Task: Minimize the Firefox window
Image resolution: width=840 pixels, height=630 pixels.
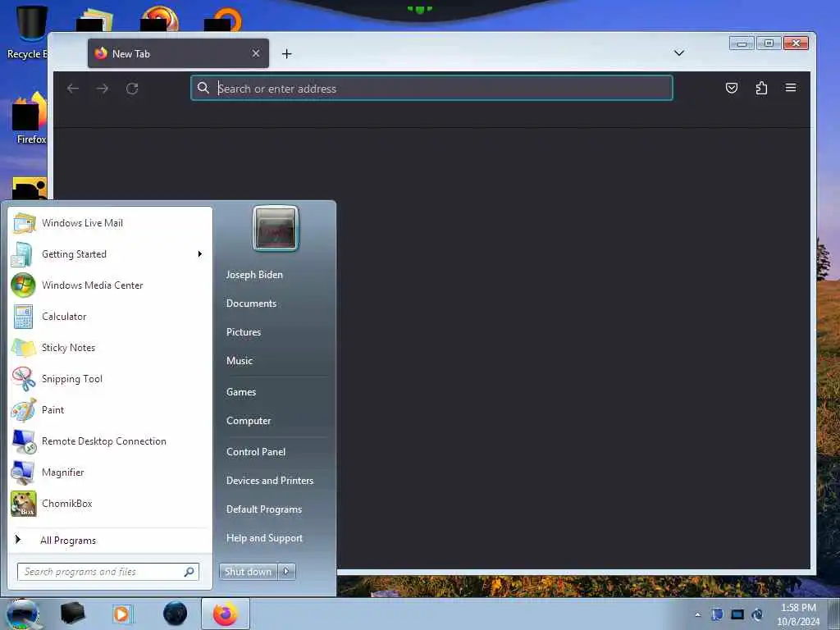Action: (x=742, y=43)
